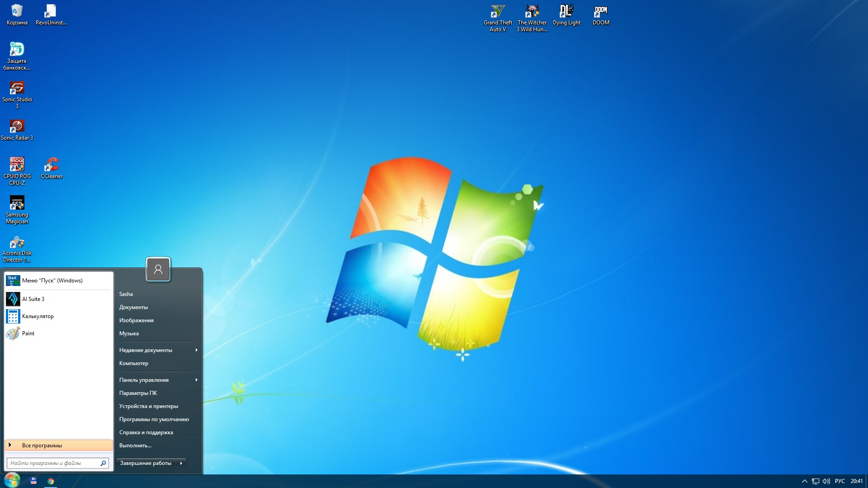This screenshot has width=868, height=488.
Task: Switch input language РУС indicator
Action: coord(840,481)
